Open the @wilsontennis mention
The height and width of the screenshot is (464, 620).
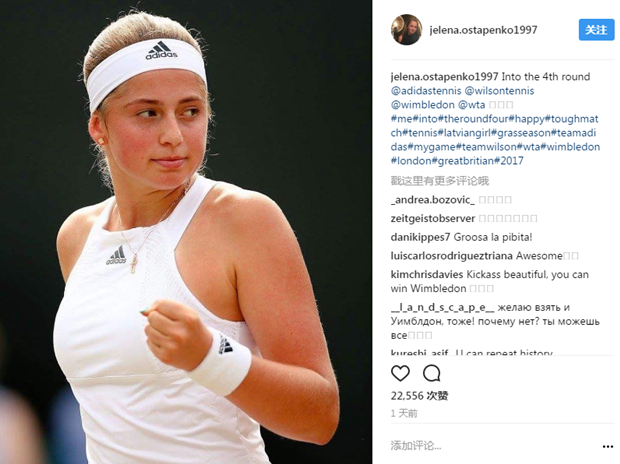pyautogui.click(x=499, y=91)
